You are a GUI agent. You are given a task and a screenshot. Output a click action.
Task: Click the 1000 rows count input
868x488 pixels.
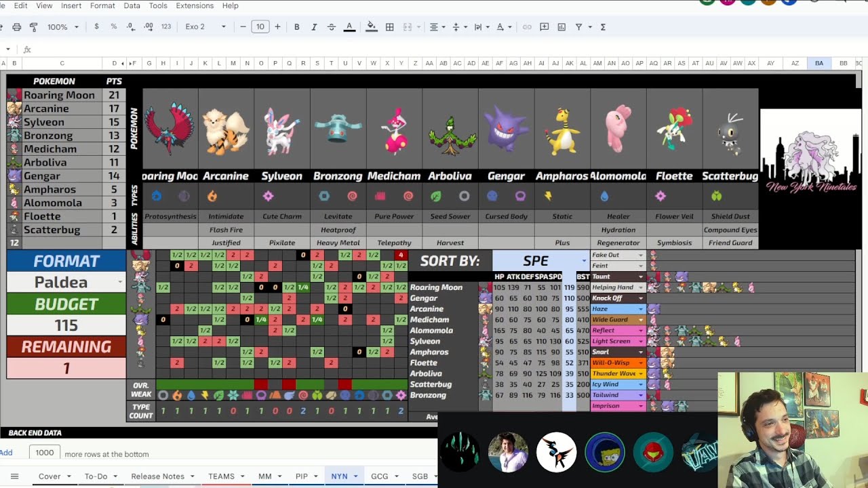click(45, 453)
